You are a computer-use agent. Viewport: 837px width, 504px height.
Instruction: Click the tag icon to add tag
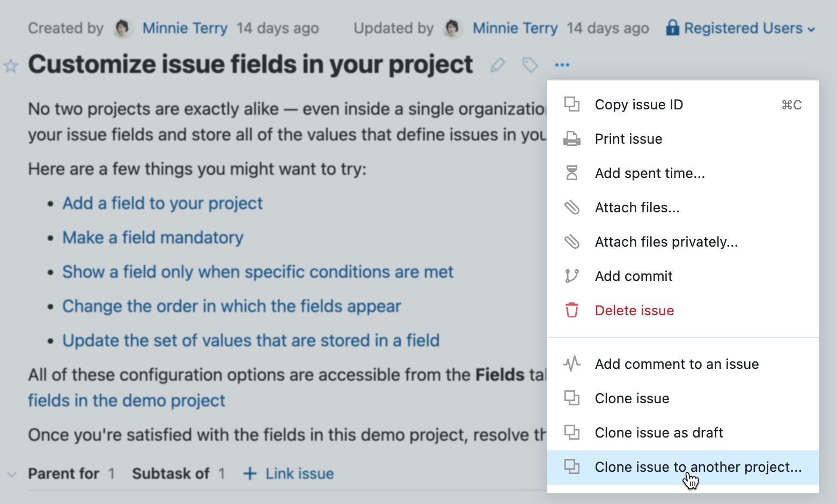[530, 65]
